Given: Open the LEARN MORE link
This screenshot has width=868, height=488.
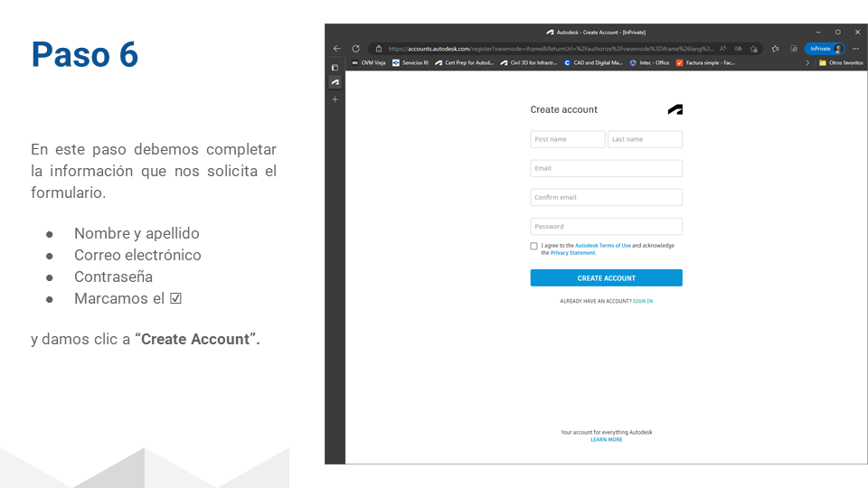Looking at the screenshot, I should (x=606, y=440).
